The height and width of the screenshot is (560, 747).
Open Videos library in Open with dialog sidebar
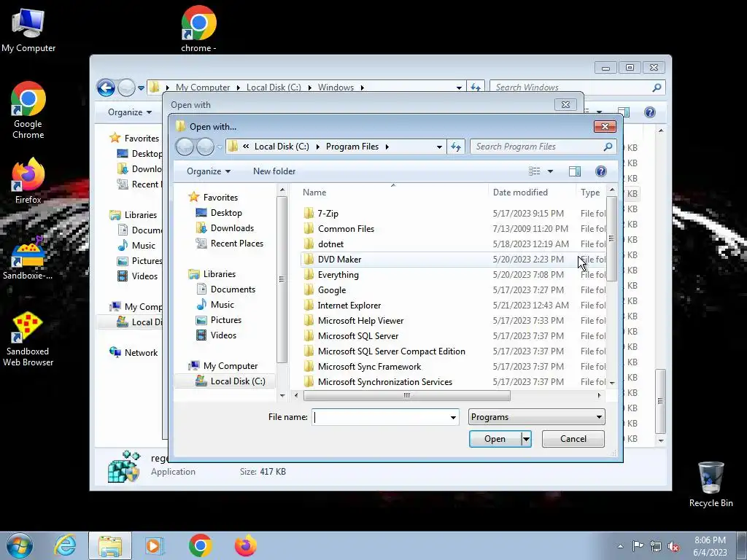223,335
